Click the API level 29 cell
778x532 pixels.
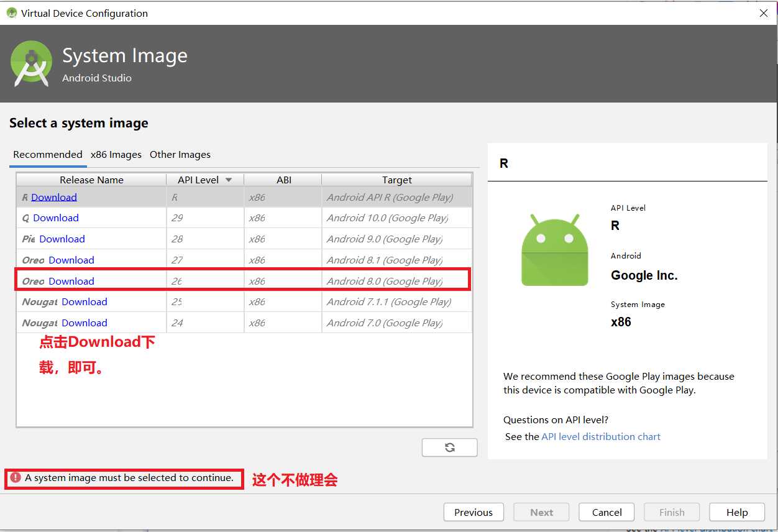(205, 218)
